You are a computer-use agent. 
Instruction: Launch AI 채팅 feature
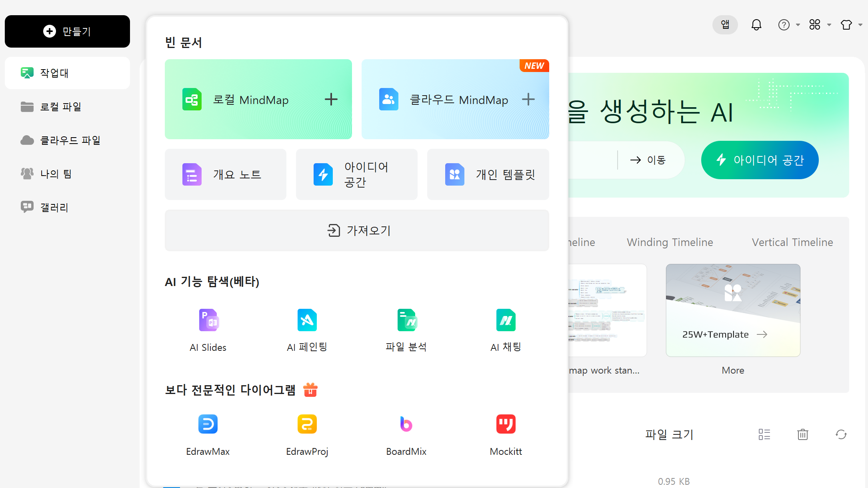pos(506,330)
